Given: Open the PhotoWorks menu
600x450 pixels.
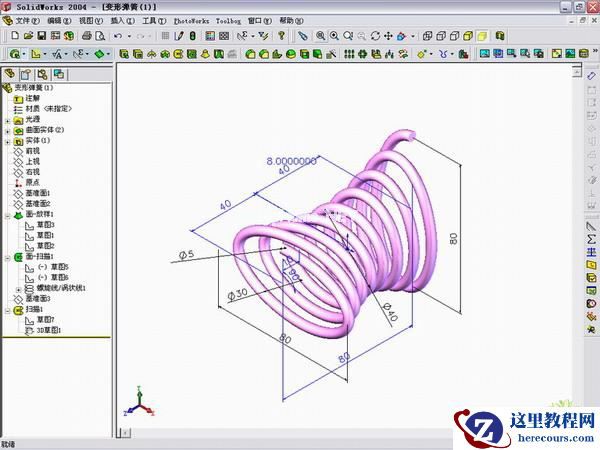Looking at the screenshot, I should (x=191, y=21).
